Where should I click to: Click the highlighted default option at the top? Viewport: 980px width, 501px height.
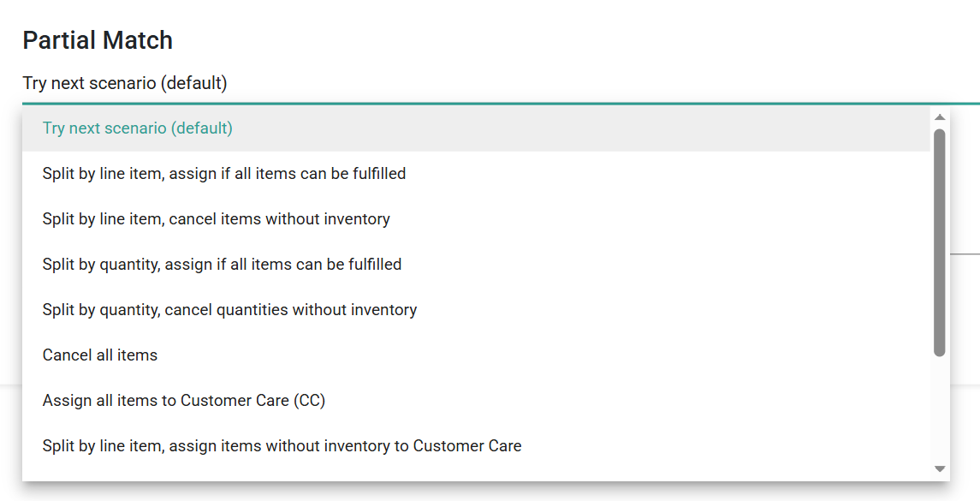click(136, 128)
